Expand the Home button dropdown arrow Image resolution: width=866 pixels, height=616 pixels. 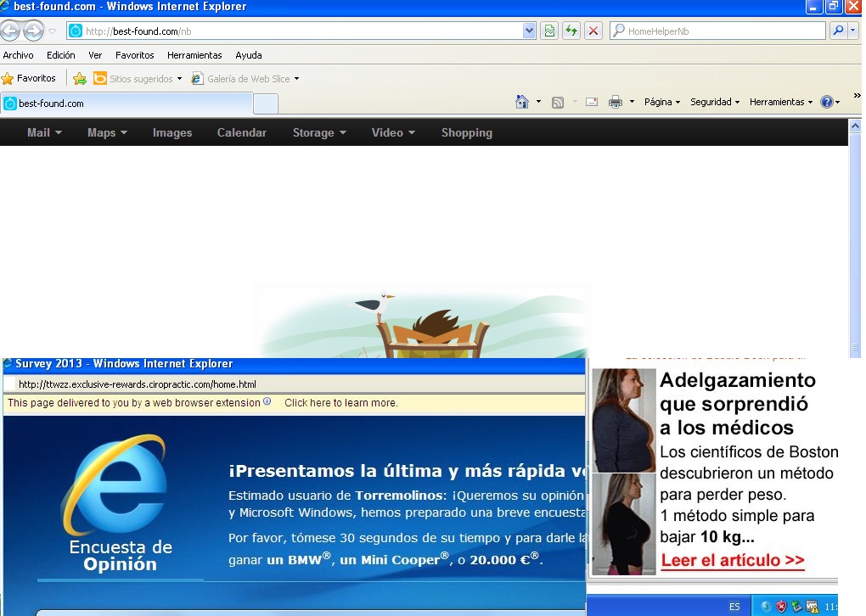[x=538, y=102]
